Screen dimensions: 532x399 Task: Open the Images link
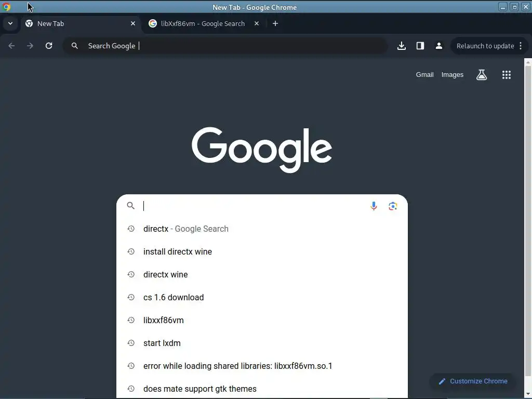[x=453, y=75]
